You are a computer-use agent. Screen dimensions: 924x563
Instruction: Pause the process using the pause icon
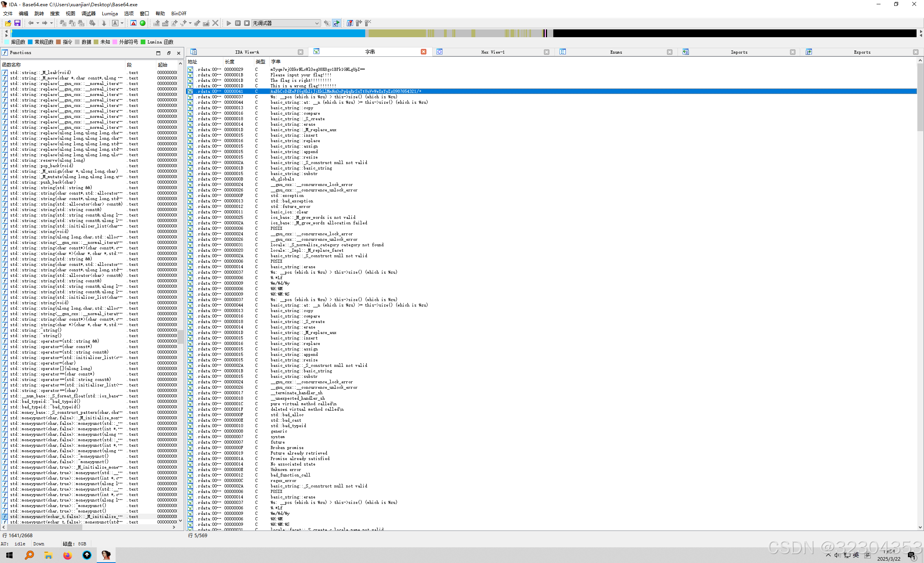pos(237,23)
